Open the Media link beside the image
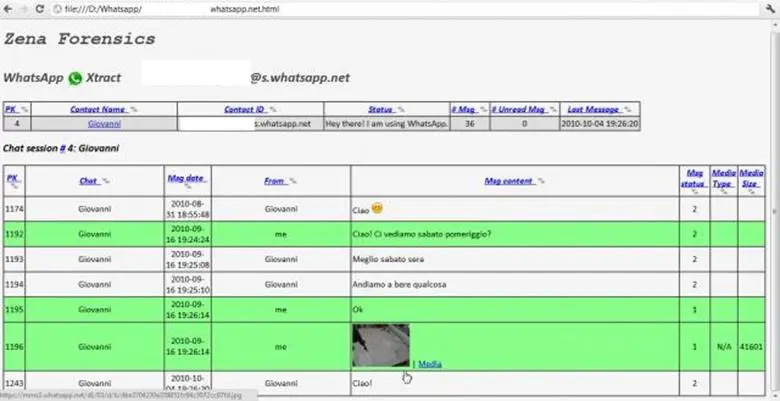The width and height of the screenshot is (780, 401). [x=429, y=364]
